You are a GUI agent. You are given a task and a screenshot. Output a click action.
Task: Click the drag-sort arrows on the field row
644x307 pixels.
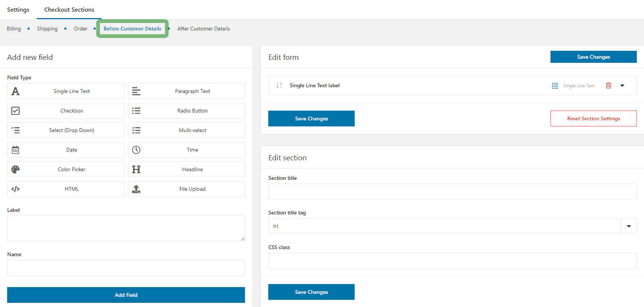click(279, 85)
